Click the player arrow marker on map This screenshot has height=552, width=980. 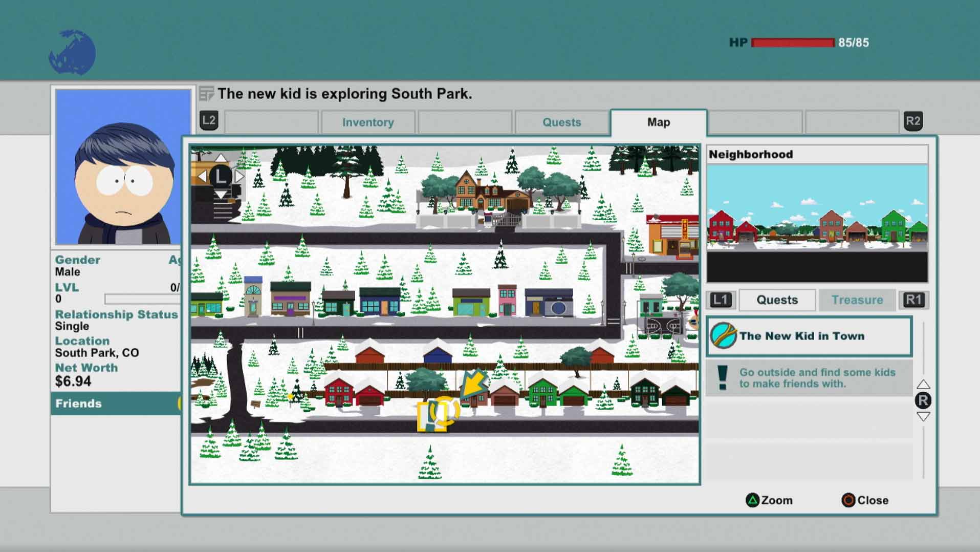coord(474,384)
